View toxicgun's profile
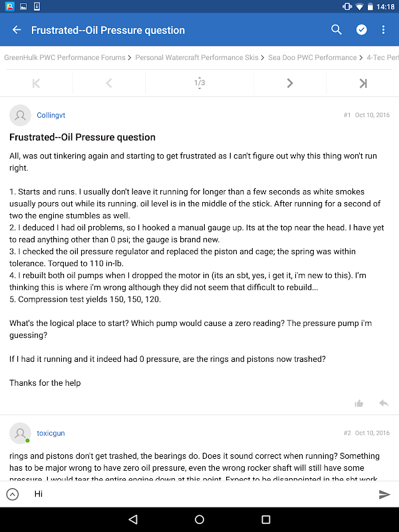Screen dimensions: 399x532 tap(51, 433)
